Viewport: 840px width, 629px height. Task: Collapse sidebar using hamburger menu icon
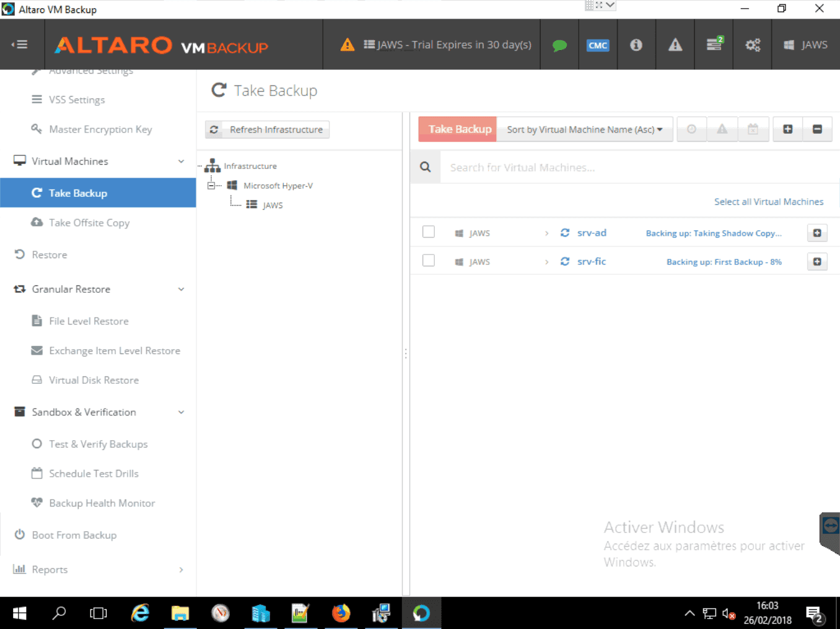pyautogui.click(x=20, y=45)
